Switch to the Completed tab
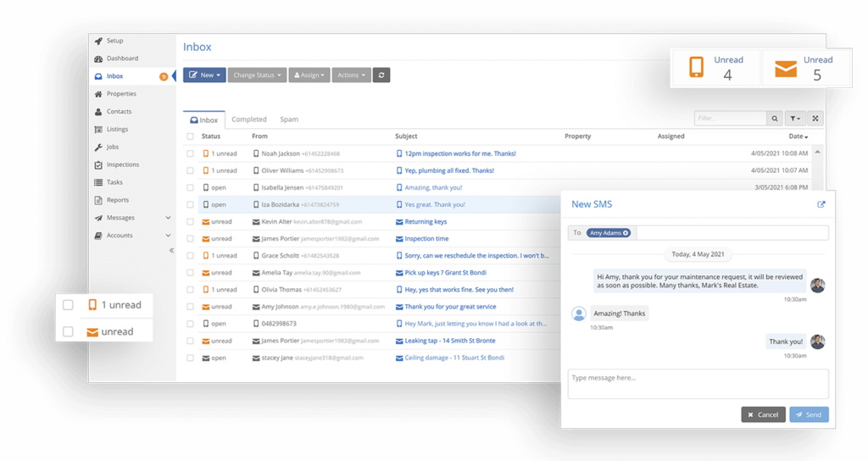 249,119
